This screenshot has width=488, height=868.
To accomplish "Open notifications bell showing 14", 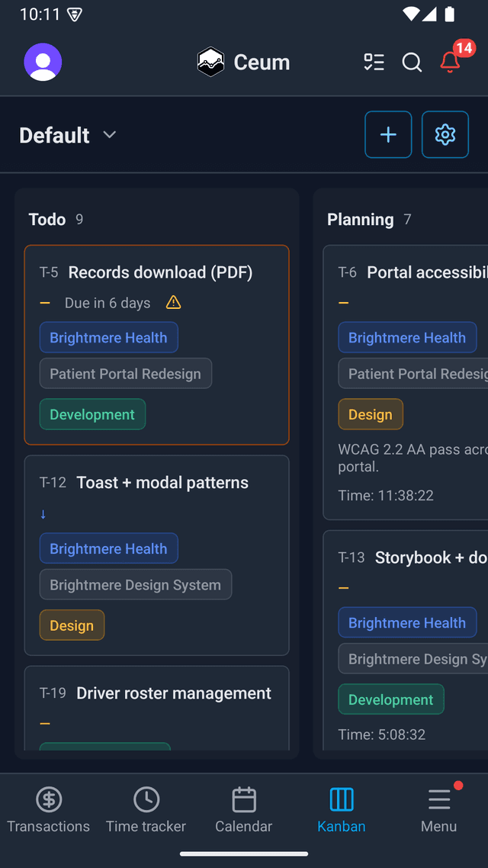I will pos(451,62).
